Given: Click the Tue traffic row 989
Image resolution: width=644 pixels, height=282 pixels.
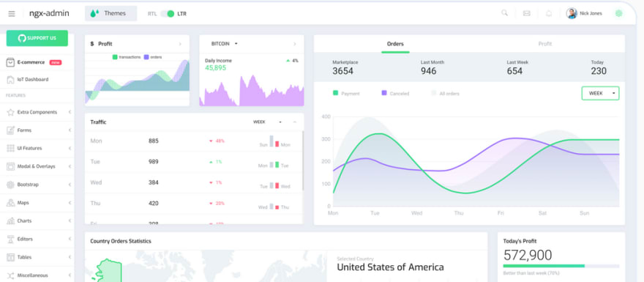Looking at the screenshot, I should tap(193, 162).
